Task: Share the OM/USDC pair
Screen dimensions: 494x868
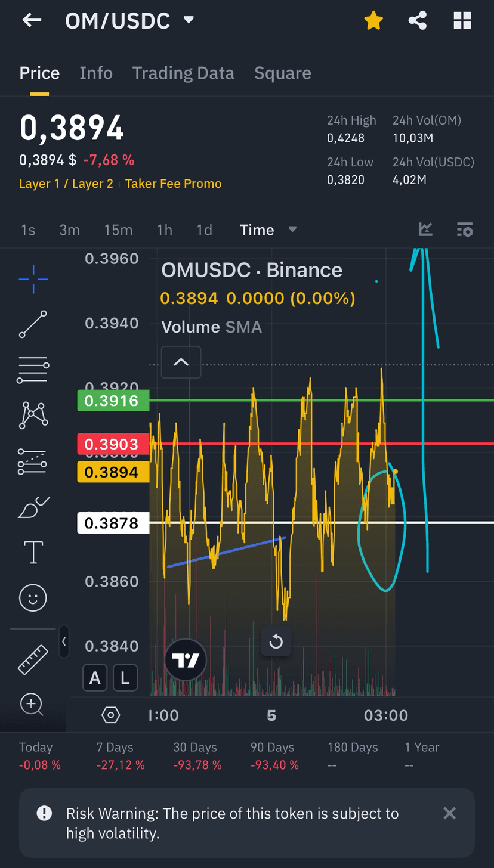Action: 418,21
